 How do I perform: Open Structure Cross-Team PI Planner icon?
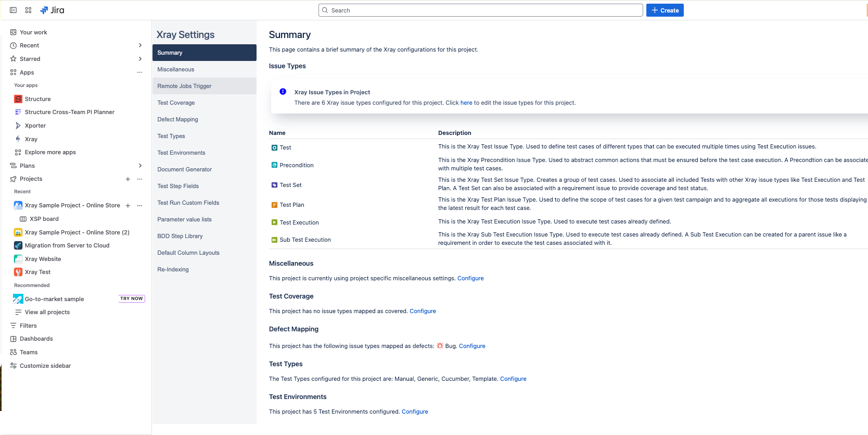18,112
